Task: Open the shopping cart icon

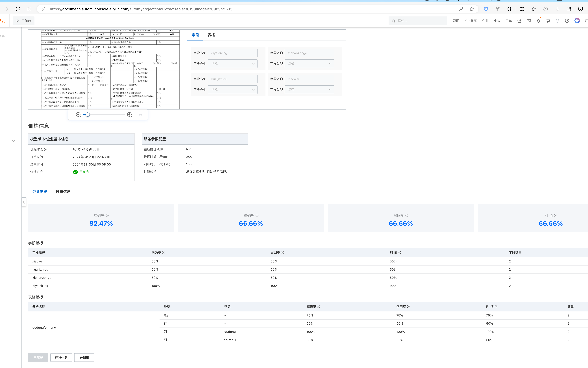Action: (548, 21)
